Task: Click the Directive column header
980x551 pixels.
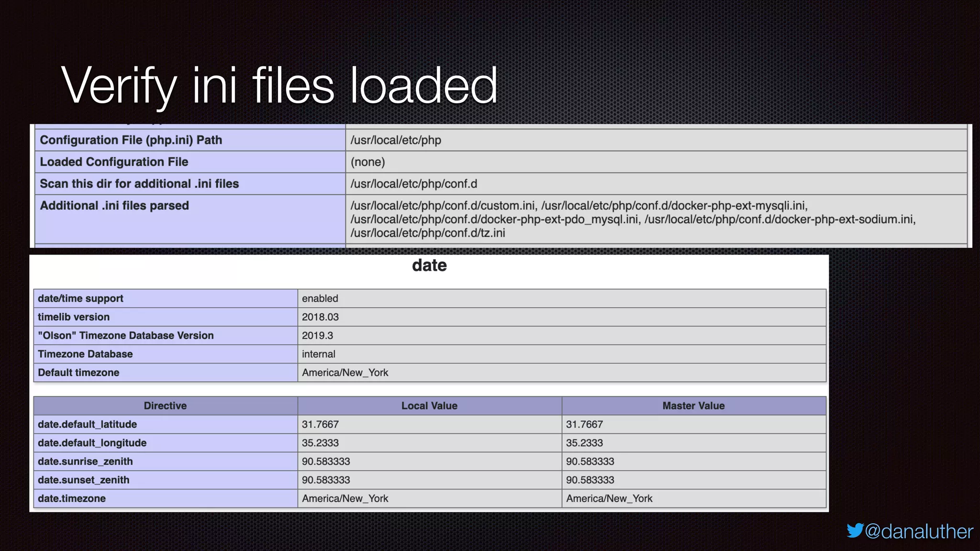Action: pyautogui.click(x=166, y=406)
